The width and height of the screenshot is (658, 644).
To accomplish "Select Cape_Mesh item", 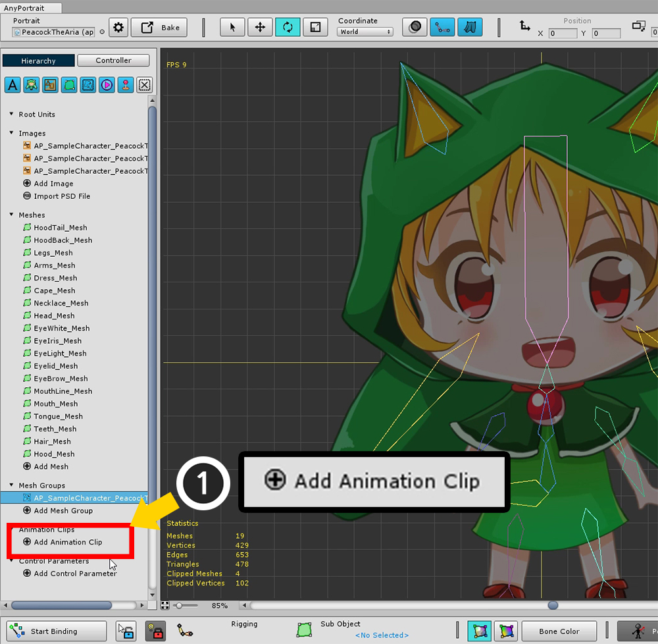I will coord(49,290).
